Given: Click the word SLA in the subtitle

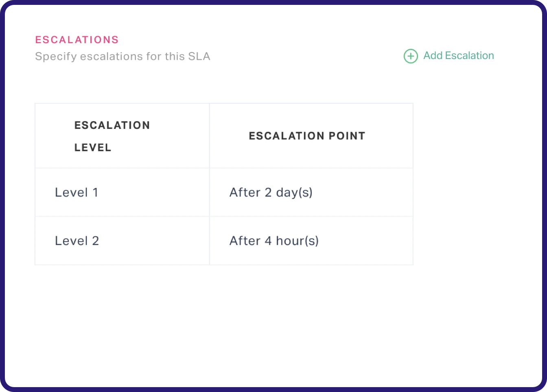Looking at the screenshot, I should tap(199, 56).
